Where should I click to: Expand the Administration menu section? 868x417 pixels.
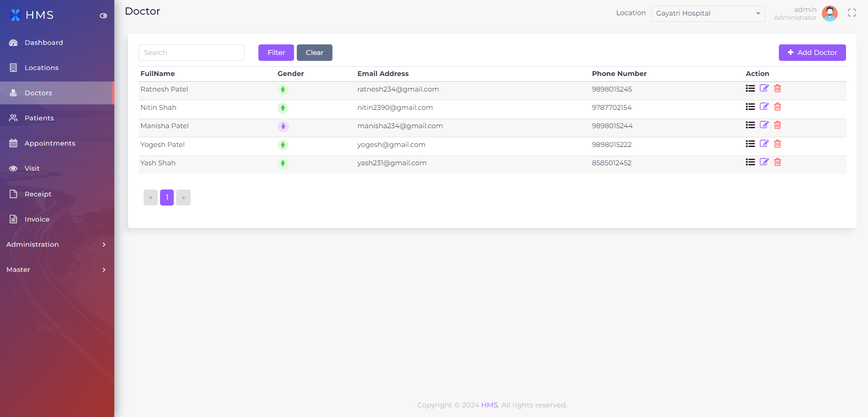57,244
